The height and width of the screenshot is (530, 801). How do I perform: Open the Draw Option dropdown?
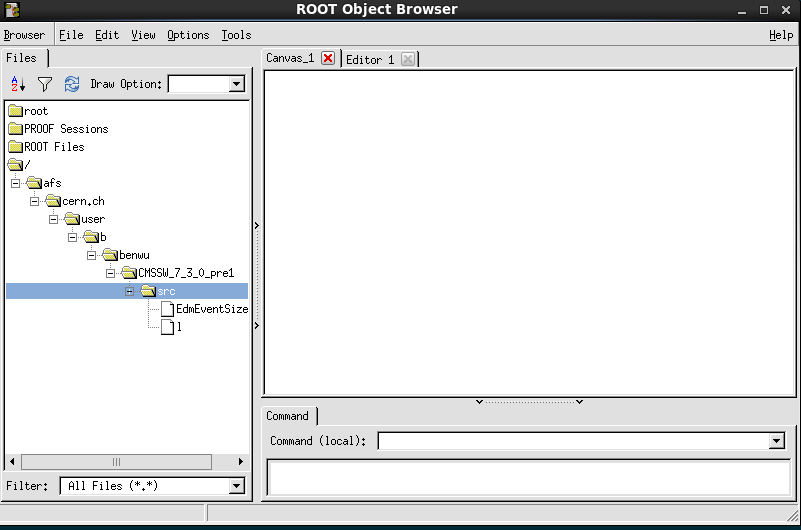[237, 85]
